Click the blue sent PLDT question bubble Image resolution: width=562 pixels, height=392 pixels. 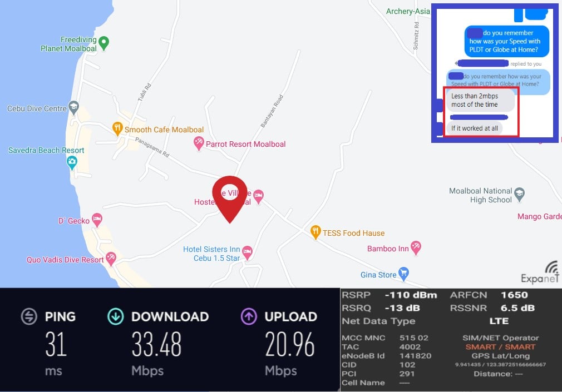[x=507, y=41]
